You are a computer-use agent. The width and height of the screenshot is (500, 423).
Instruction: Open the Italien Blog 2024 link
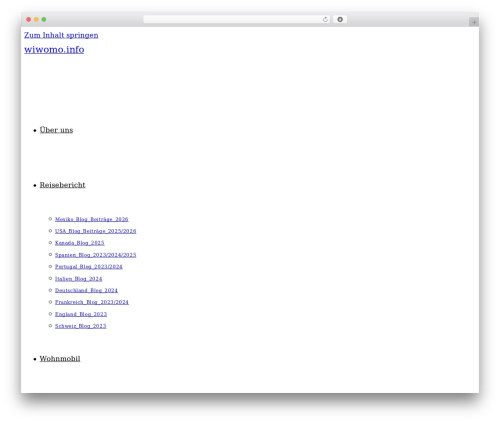79,278
